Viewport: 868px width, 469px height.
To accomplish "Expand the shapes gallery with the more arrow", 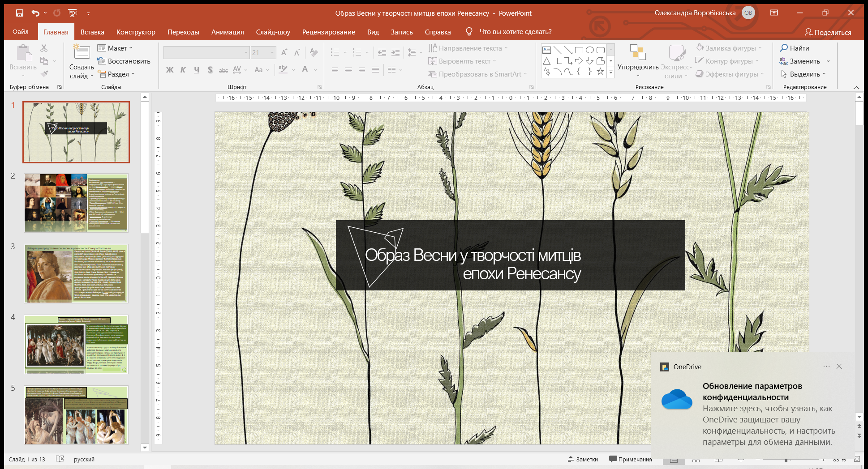I will pyautogui.click(x=610, y=72).
